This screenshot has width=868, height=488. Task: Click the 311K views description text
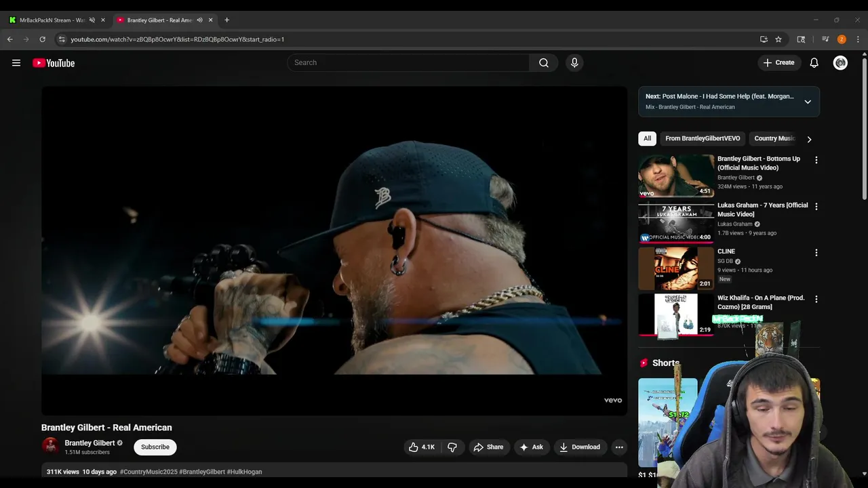(63, 472)
